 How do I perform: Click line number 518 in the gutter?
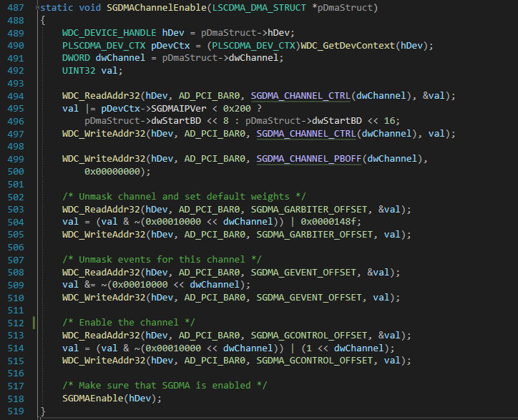pos(16,399)
